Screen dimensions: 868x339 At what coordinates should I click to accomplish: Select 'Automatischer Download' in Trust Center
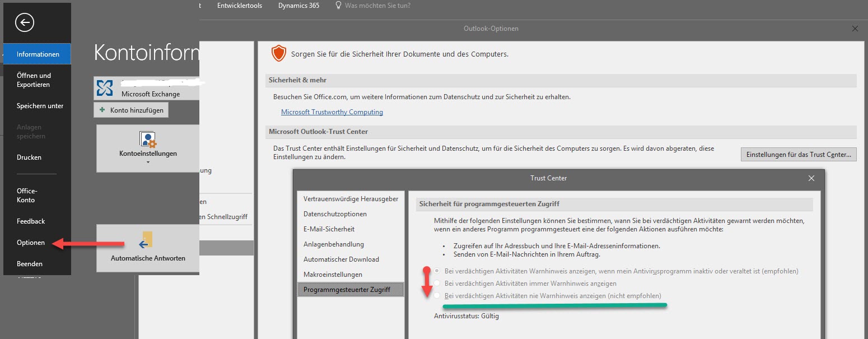(x=351, y=259)
